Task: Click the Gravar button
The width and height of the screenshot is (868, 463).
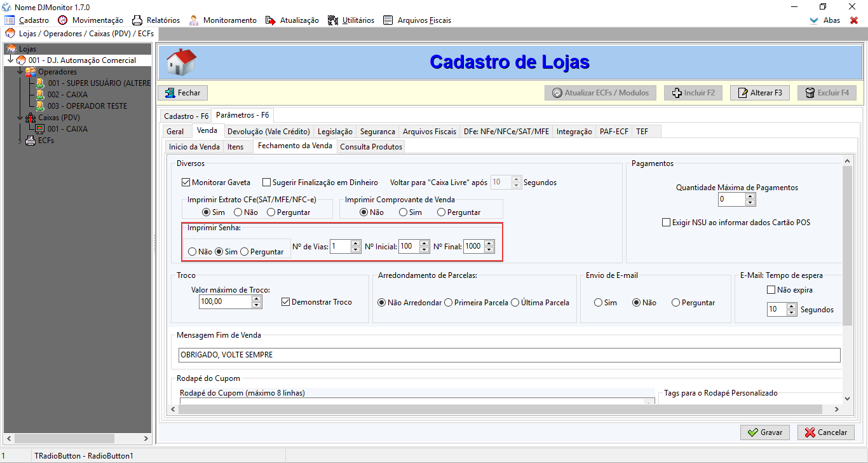Action: click(764, 432)
